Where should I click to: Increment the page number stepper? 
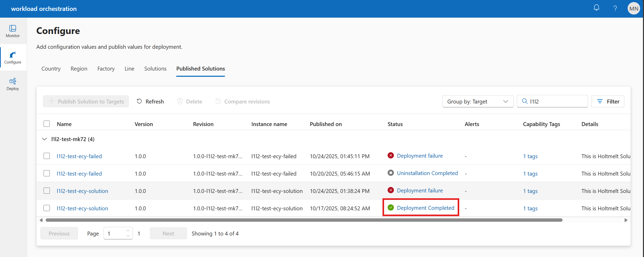(x=128, y=231)
